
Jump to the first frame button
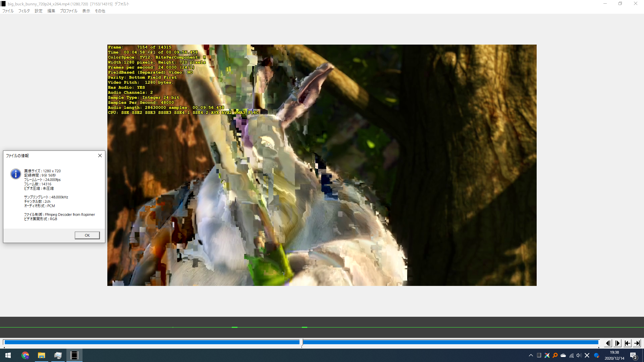coord(627,343)
